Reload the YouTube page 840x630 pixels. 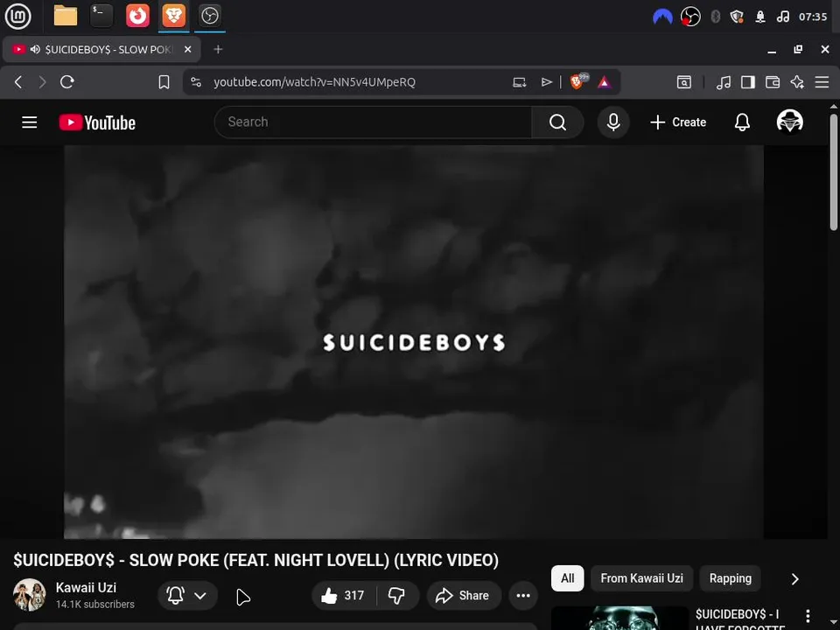point(67,82)
